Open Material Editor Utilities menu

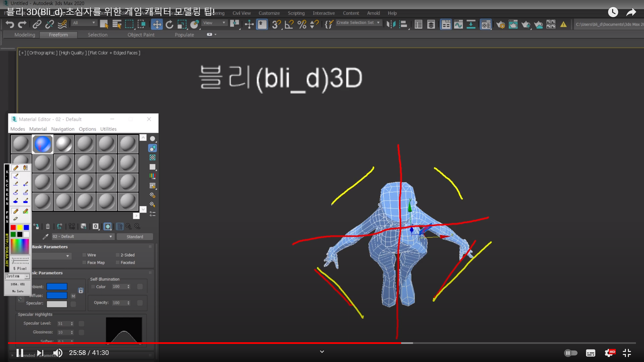pos(108,129)
